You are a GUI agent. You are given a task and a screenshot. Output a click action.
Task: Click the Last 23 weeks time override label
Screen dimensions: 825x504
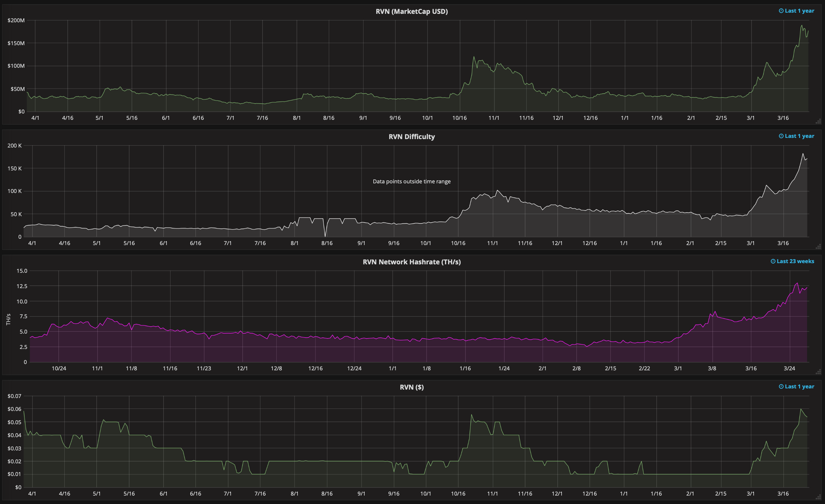pos(795,261)
